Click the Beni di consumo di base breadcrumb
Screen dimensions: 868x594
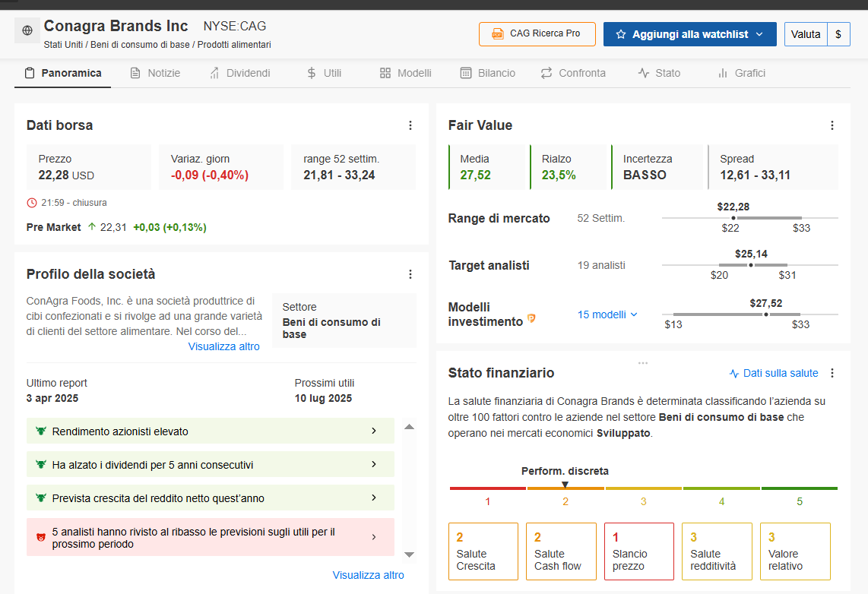tap(140, 45)
